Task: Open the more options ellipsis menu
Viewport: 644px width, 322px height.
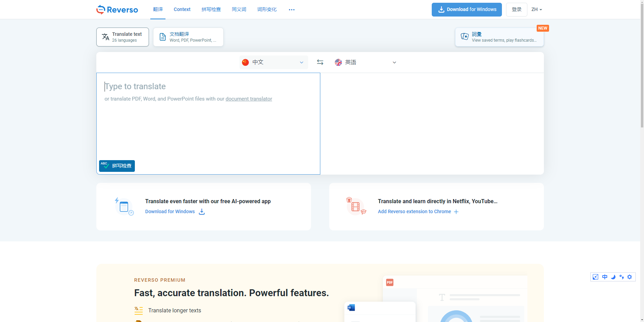Action: [x=292, y=10]
